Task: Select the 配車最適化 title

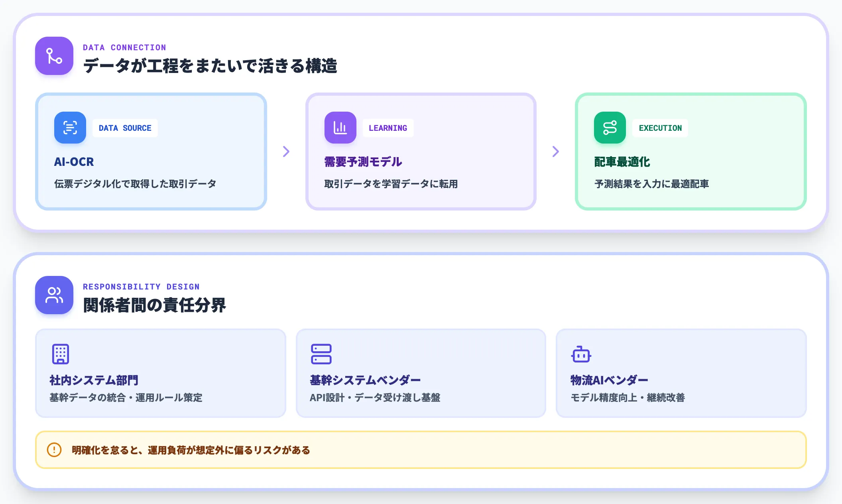Action: 622,162
